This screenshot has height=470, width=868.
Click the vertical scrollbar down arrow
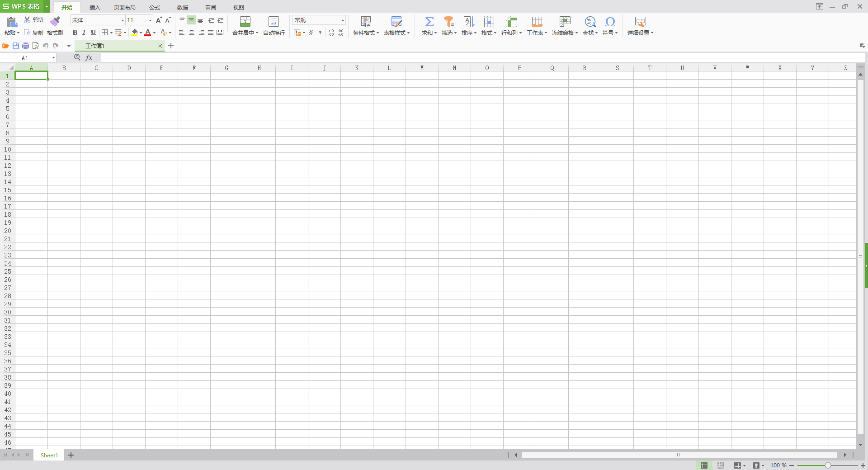[860, 445]
